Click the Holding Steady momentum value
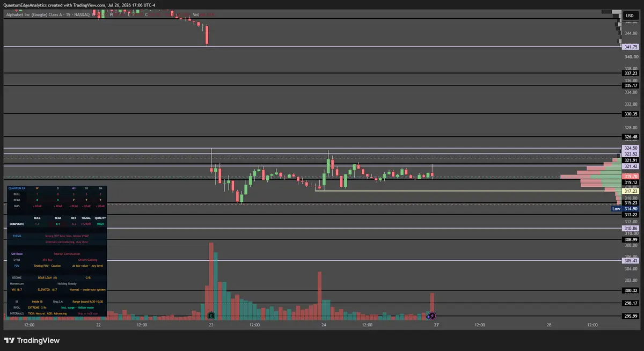 coord(67,284)
